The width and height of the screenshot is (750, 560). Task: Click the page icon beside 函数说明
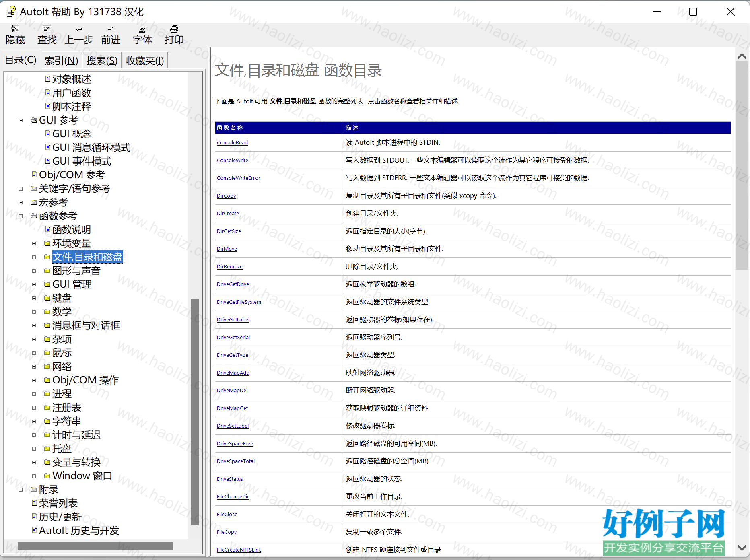(48, 229)
